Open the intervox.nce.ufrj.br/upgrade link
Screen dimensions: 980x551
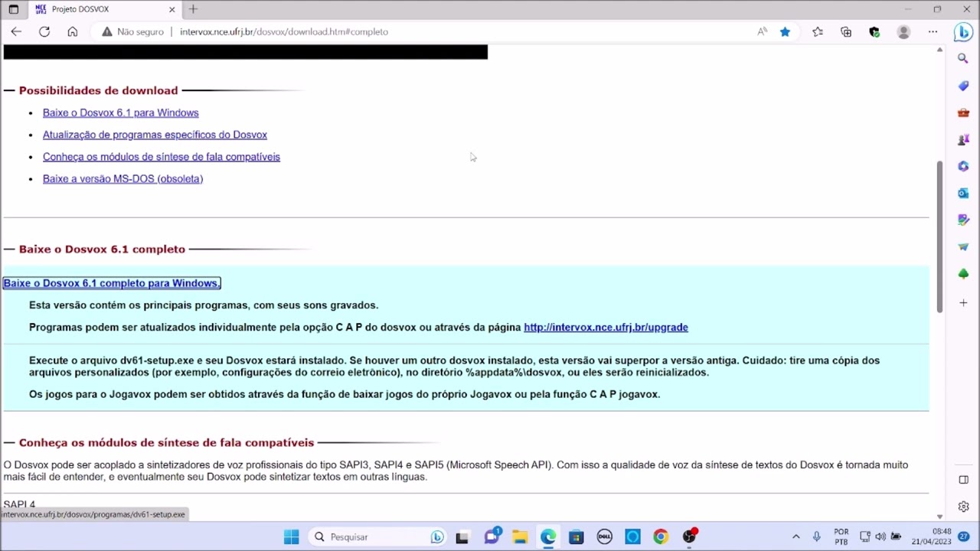pos(606,328)
